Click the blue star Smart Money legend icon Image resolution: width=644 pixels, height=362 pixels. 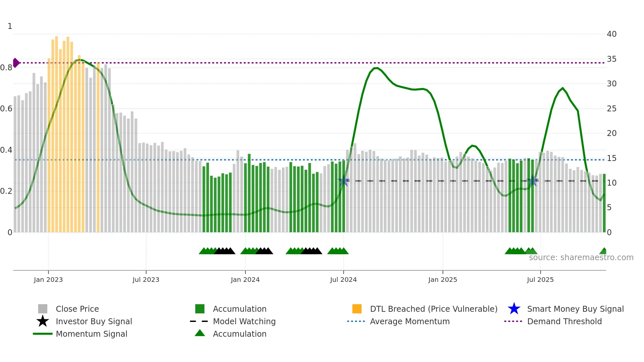(x=514, y=309)
